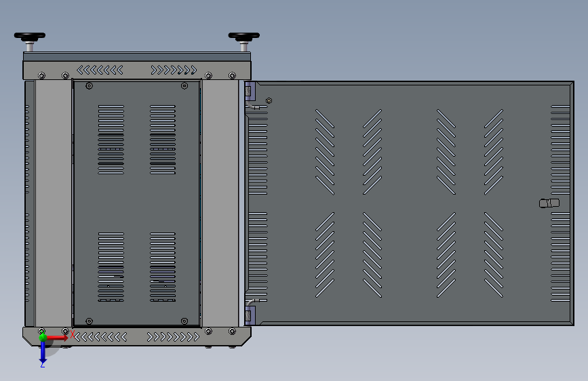Select the leftmost upper diagonal louver group on the door
Screen dimensions: 588x381
click(325, 152)
